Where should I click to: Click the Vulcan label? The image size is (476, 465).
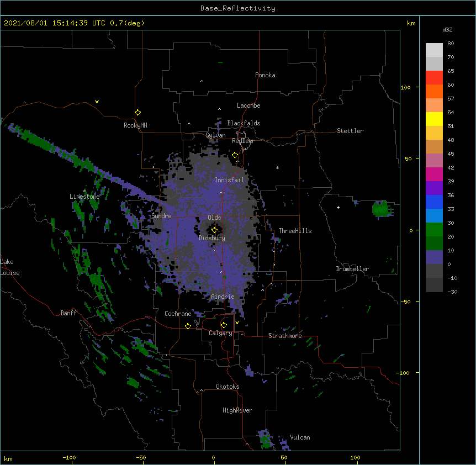click(x=300, y=437)
